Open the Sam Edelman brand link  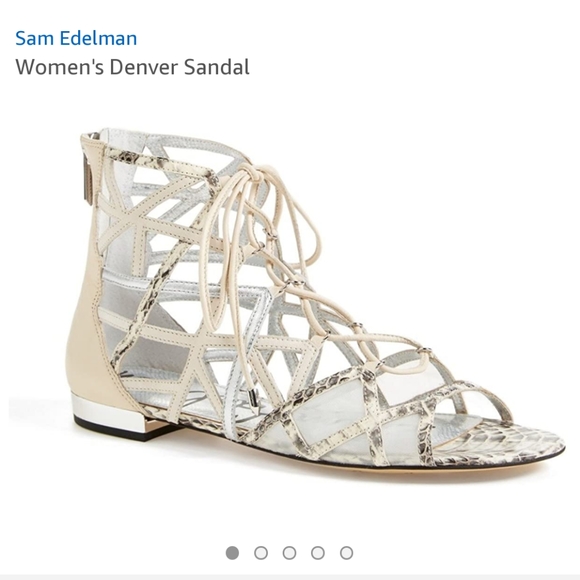pyautogui.click(x=76, y=38)
